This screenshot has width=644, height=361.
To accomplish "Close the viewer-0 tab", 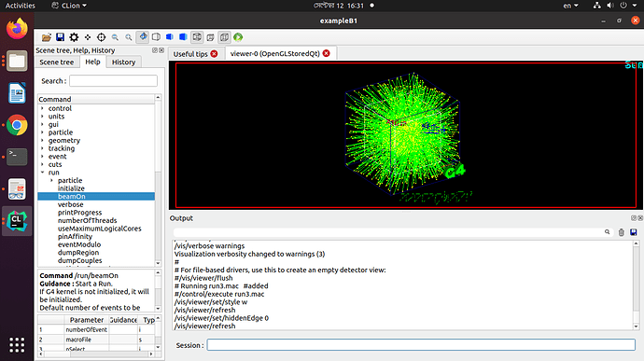I will click(327, 53).
